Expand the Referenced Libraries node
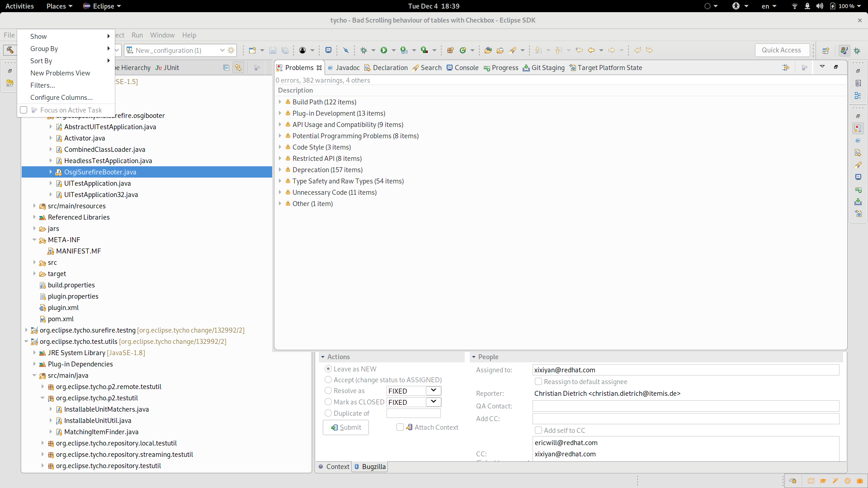868x488 pixels. [34, 217]
